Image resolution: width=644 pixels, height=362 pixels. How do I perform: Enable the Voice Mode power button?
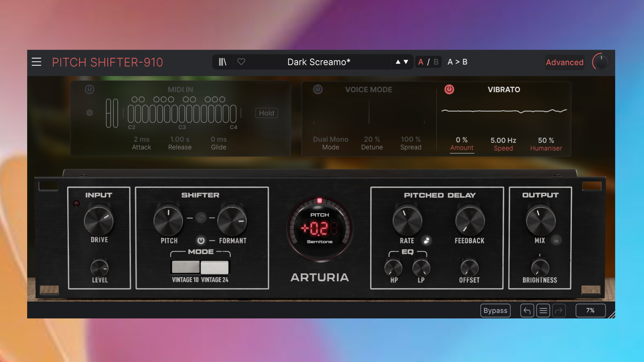click(x=318, y=89)
